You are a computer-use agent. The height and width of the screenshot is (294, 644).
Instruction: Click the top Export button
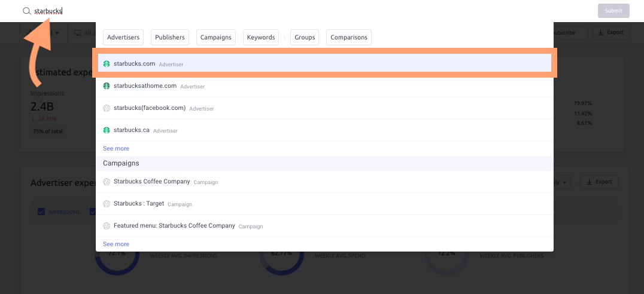click(x=610, y=32)
